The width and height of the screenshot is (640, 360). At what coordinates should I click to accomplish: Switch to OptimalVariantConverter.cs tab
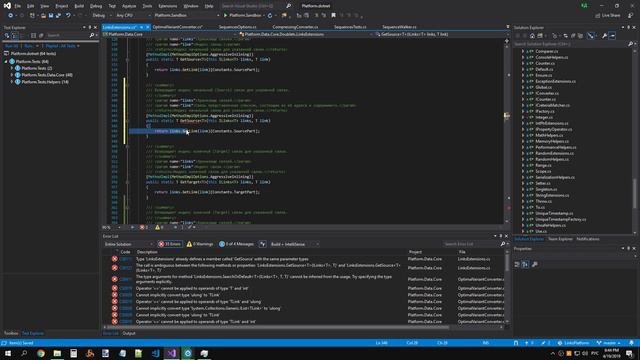[x=178, y=27]
